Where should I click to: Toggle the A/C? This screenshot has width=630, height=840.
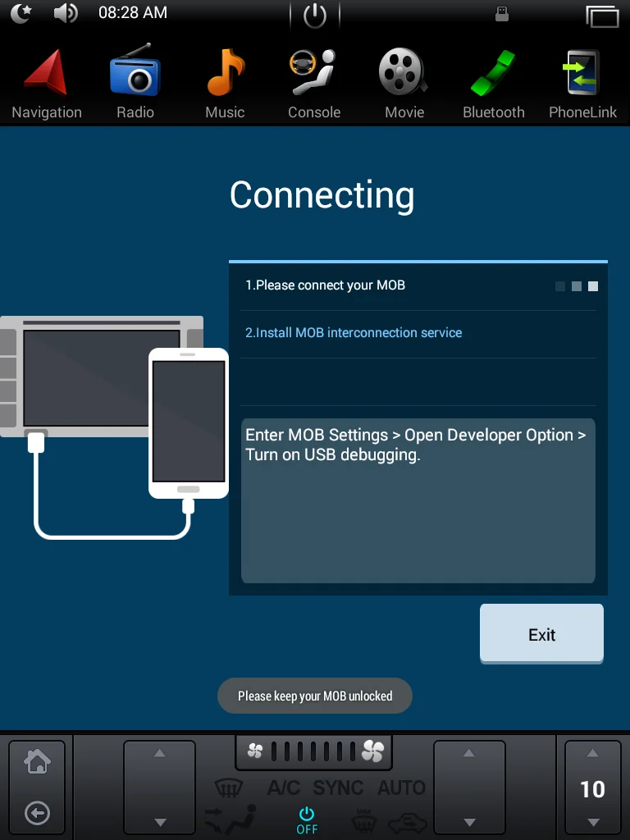[x=283, y=788]
